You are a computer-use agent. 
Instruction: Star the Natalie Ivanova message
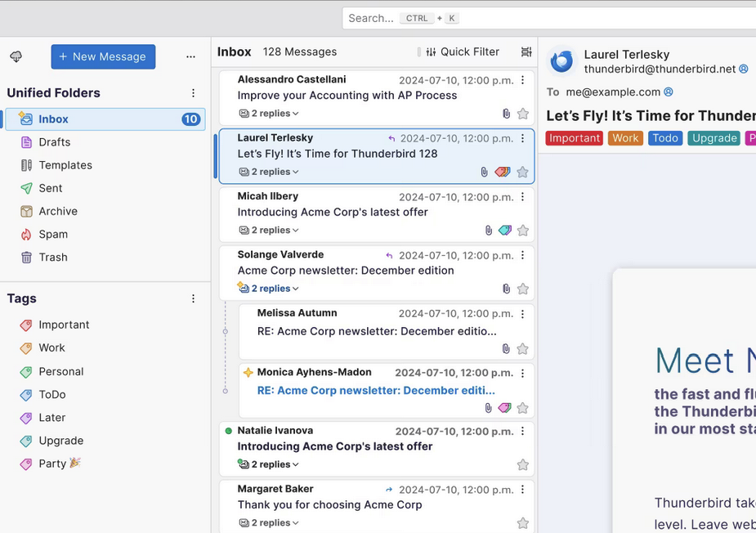point(522,465)
